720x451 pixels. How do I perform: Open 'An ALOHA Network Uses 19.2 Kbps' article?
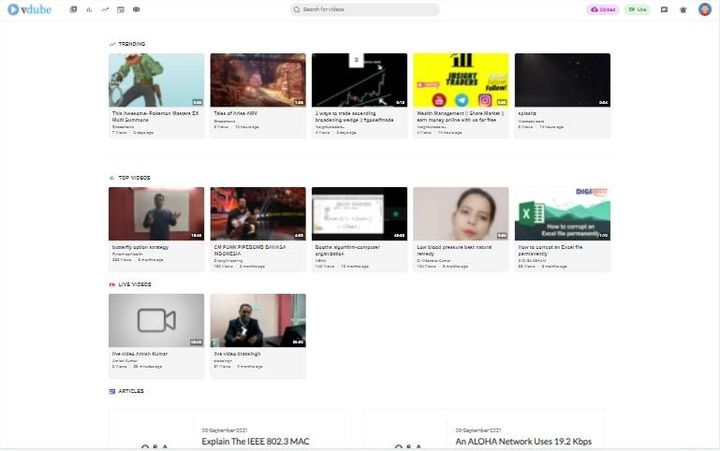tap(523, 442)
